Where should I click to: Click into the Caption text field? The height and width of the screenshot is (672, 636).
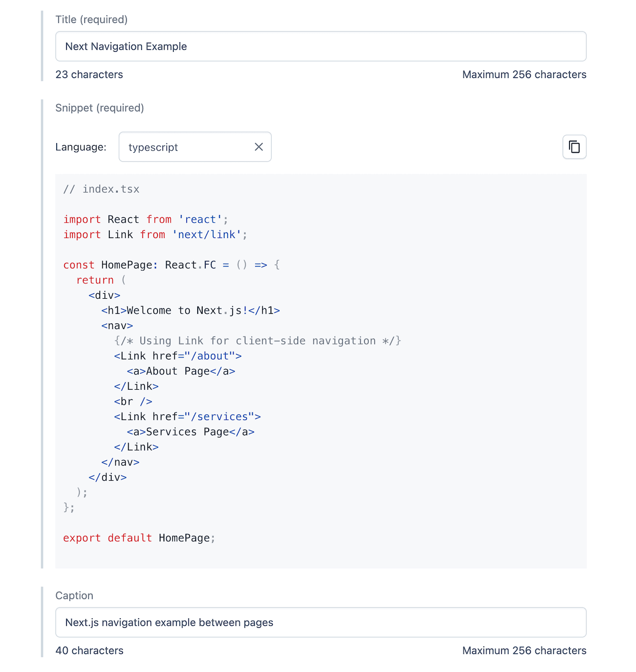[x=320, y=622]
